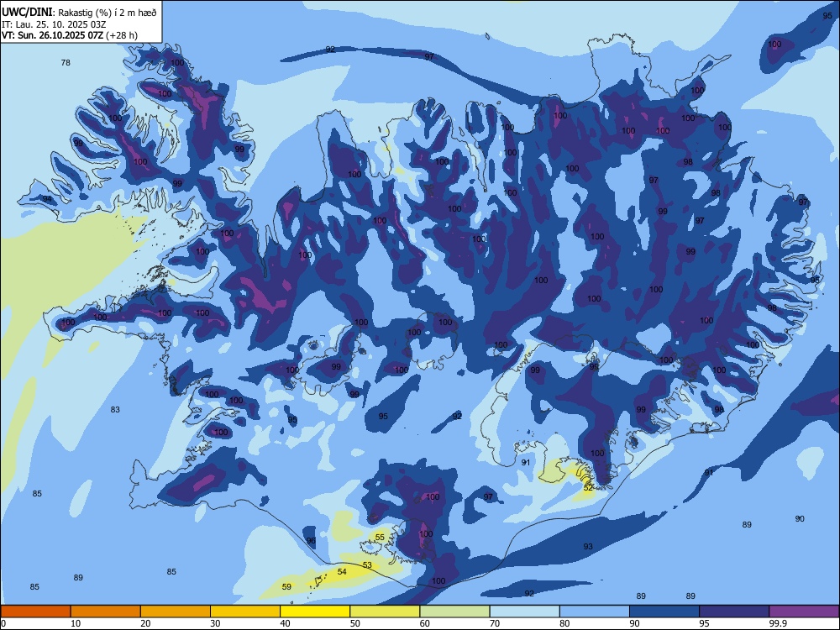Image resolution: width=840 pixels, height=630 pixels.
Task: Click the legend tick label '20'
Action: tap(145, 623)
